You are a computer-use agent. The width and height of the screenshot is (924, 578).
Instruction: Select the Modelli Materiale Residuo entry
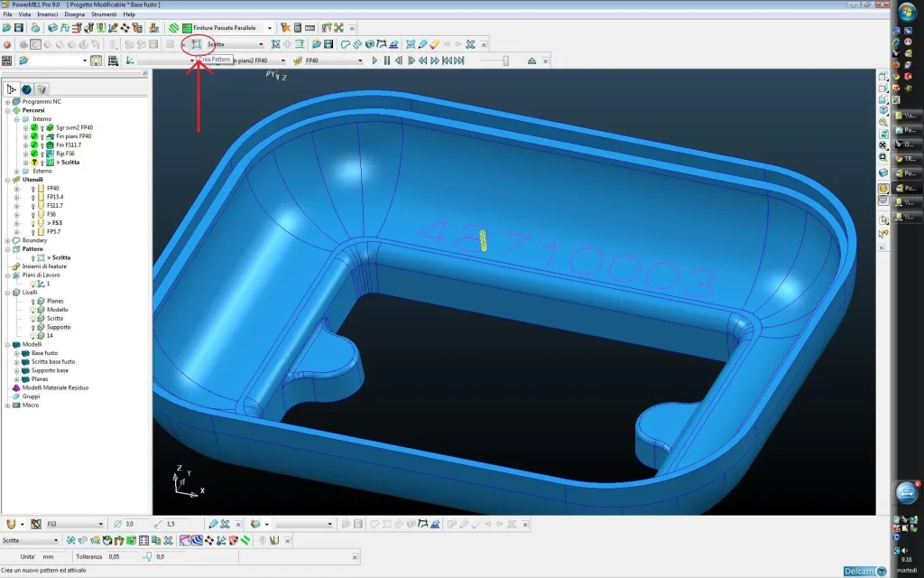click(56, 387)
